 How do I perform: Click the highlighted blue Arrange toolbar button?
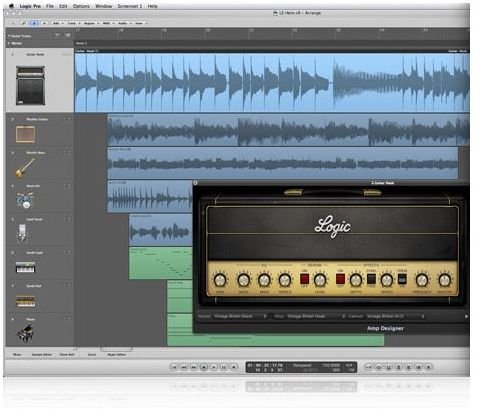pos(34,23)
